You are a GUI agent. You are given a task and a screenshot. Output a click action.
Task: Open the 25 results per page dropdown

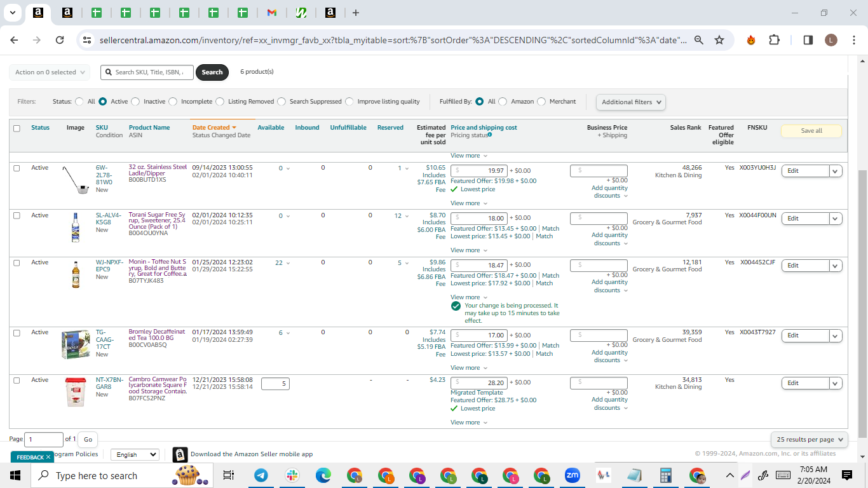[x=810, y=439]
